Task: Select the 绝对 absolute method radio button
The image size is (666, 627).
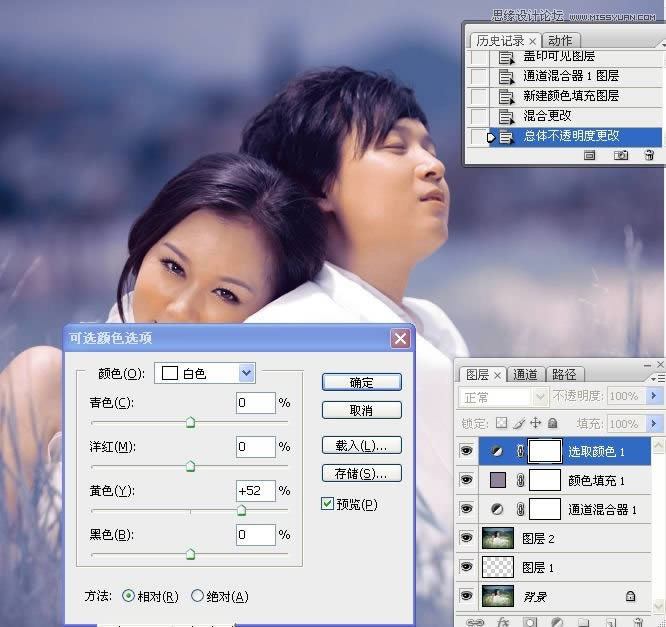Action: coord(197,596)
